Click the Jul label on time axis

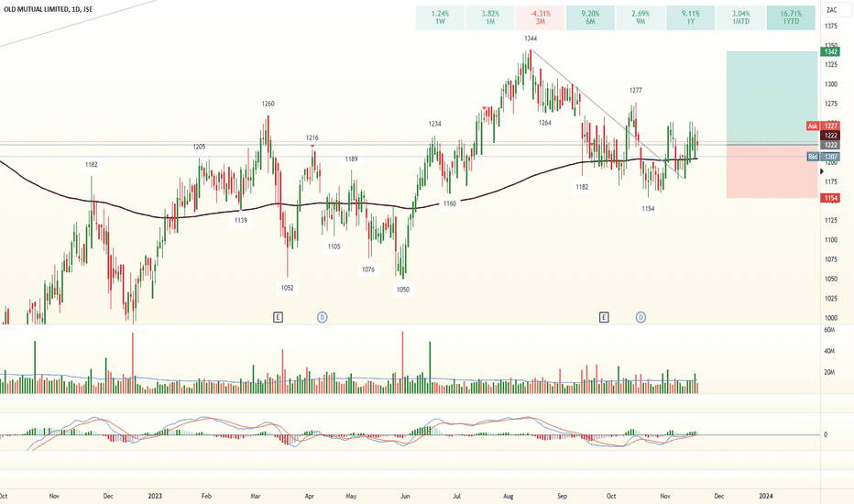(457, 496)
